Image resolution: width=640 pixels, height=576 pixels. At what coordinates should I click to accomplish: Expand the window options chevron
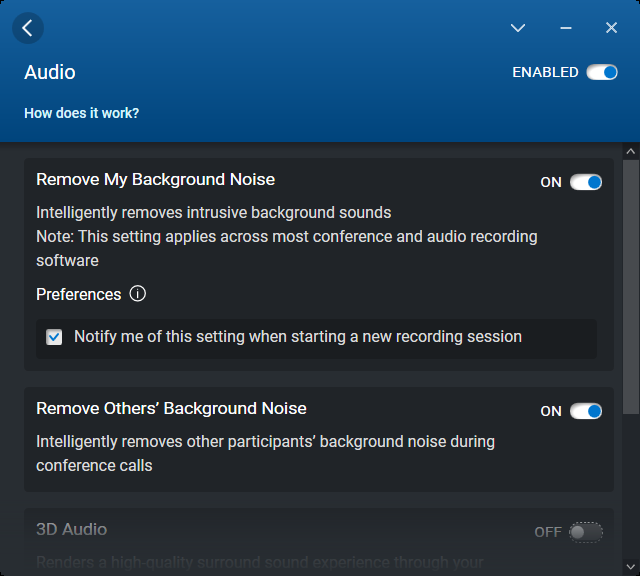(x=518, y=28)
